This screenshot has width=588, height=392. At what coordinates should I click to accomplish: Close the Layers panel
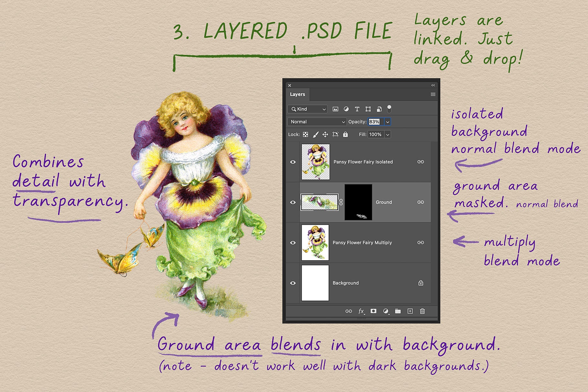(x=290, y=86)
